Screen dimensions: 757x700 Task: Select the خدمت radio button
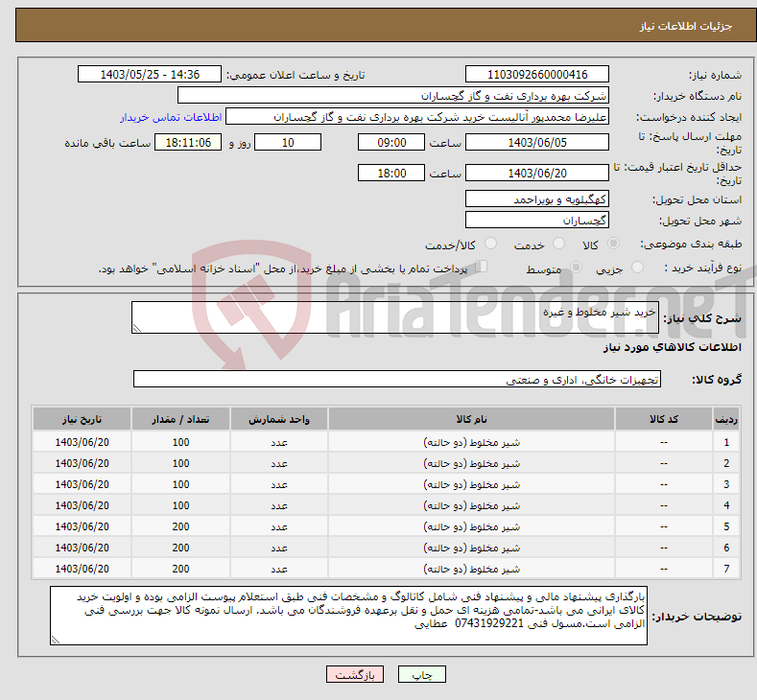[x=558, y=244]
